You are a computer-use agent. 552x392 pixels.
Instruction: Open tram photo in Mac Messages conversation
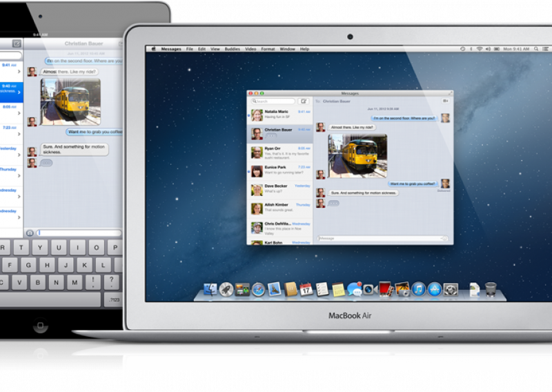(x=357, y=156)
